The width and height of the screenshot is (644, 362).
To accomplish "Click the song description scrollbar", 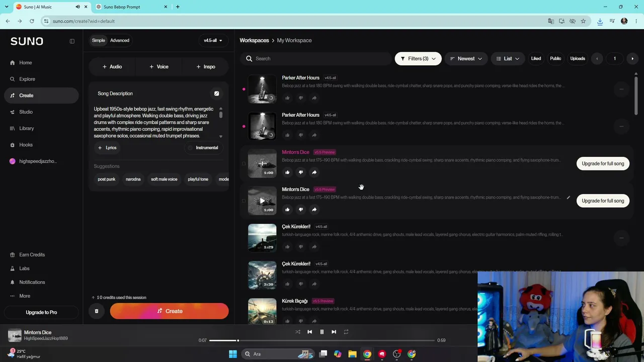I will tap(220, 115).
